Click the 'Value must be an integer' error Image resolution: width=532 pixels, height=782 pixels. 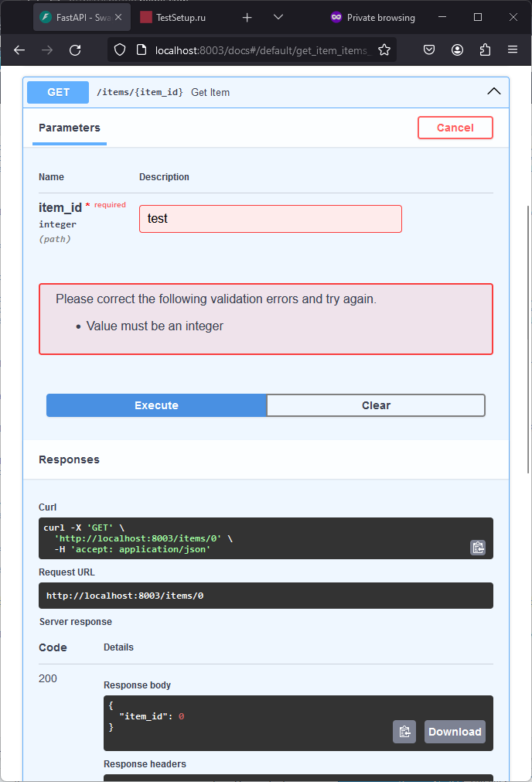(x=155, y=326)
